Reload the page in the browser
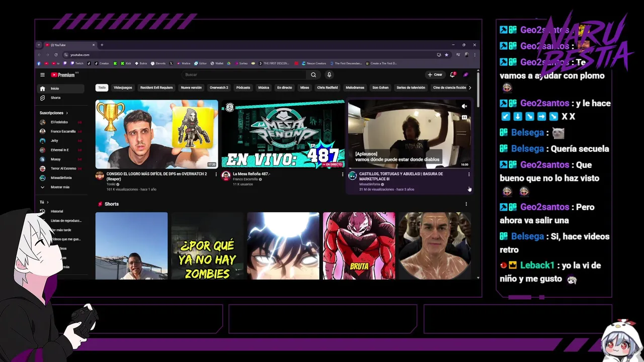 click(56, 55)
